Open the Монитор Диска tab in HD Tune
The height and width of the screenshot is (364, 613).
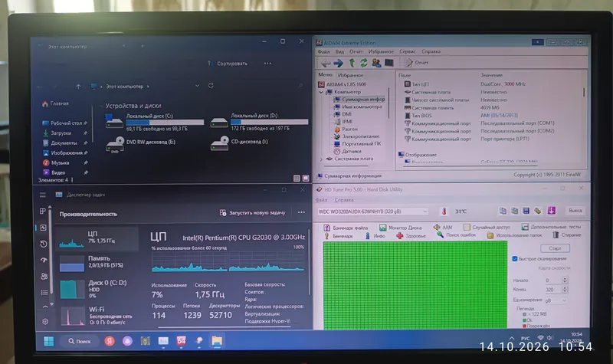pyautogui.click(x=400, y=228)
